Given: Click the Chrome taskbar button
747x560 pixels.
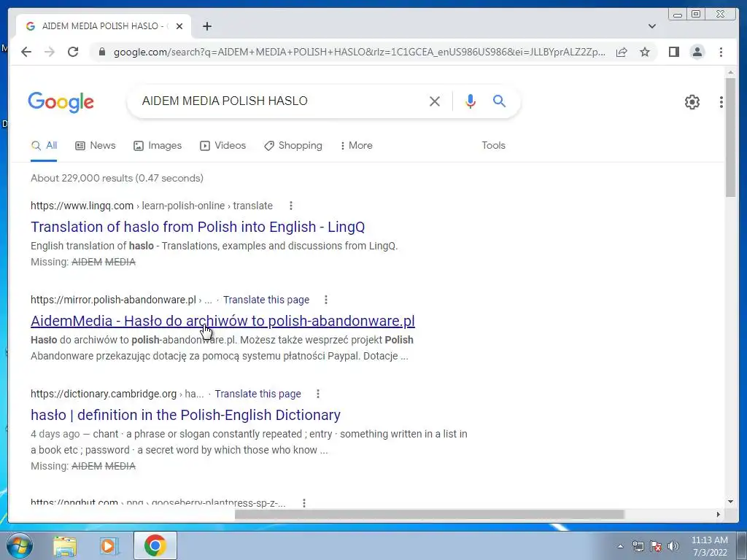Looking at the screenshot, I should [x=155, y=545].
